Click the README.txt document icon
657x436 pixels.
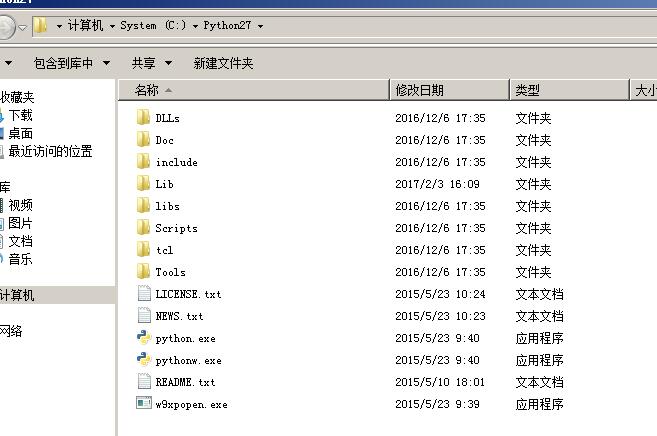pyautogui.click(x=144, y=382)
